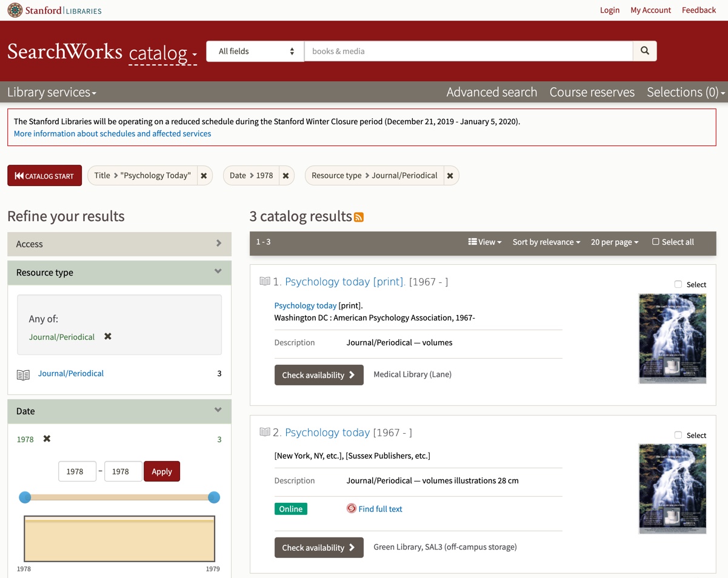Screen dimensions: 728x578
Task: Check availability for Green Library, SAL3 result
Action: [x=319, y=548]
